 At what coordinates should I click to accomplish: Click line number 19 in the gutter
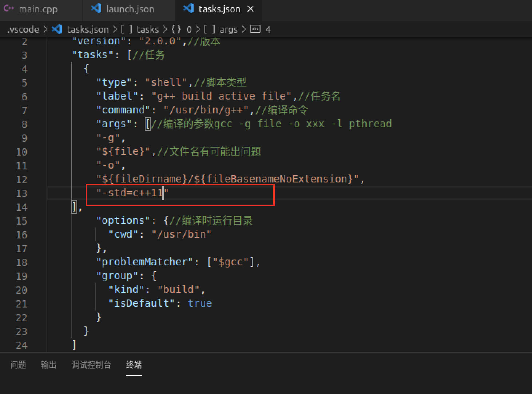pyautogui.click(x=21, y=276)
